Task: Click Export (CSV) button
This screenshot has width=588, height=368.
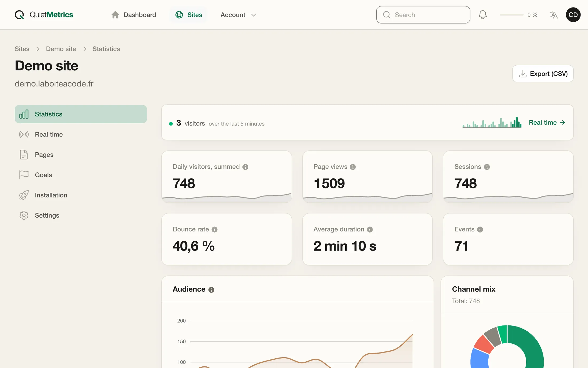Action: point(543,74)
